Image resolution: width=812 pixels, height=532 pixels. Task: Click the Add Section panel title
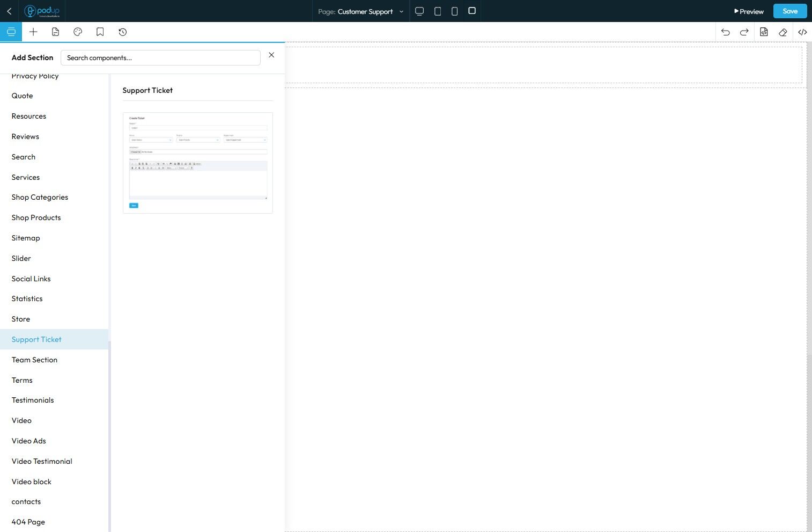tap(32, 57)
